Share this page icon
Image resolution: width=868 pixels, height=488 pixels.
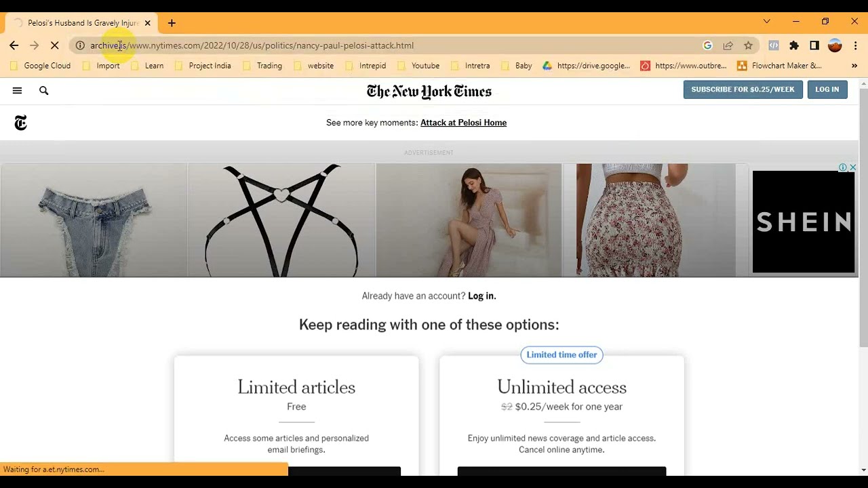728,45
